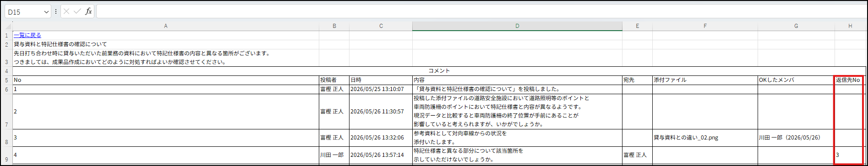Screen dimensions: 868x166
Task: Click the formula bar Cancel X icon
Action: point(66,11)
